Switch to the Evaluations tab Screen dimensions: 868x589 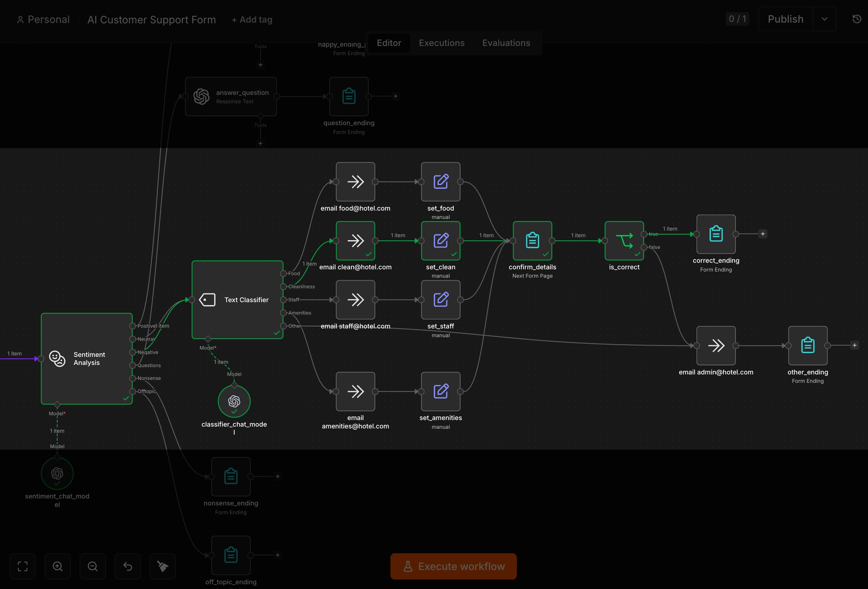tap(506, 43)
